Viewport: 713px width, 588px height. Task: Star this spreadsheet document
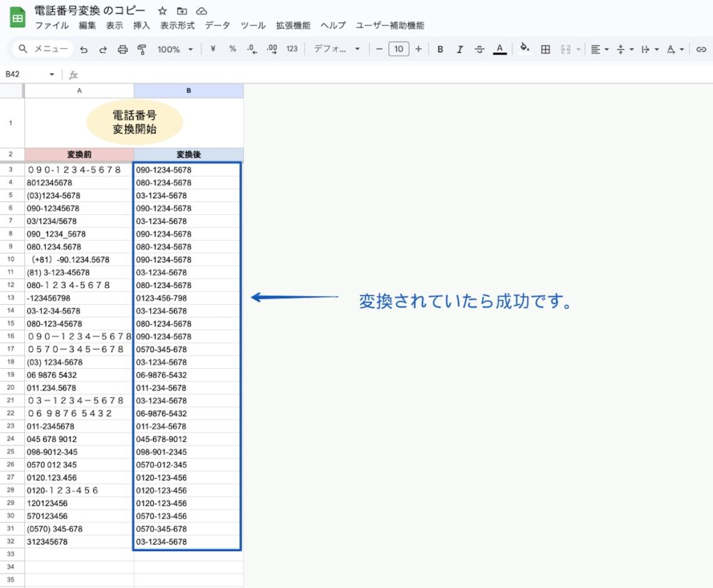tap(162, 11)
